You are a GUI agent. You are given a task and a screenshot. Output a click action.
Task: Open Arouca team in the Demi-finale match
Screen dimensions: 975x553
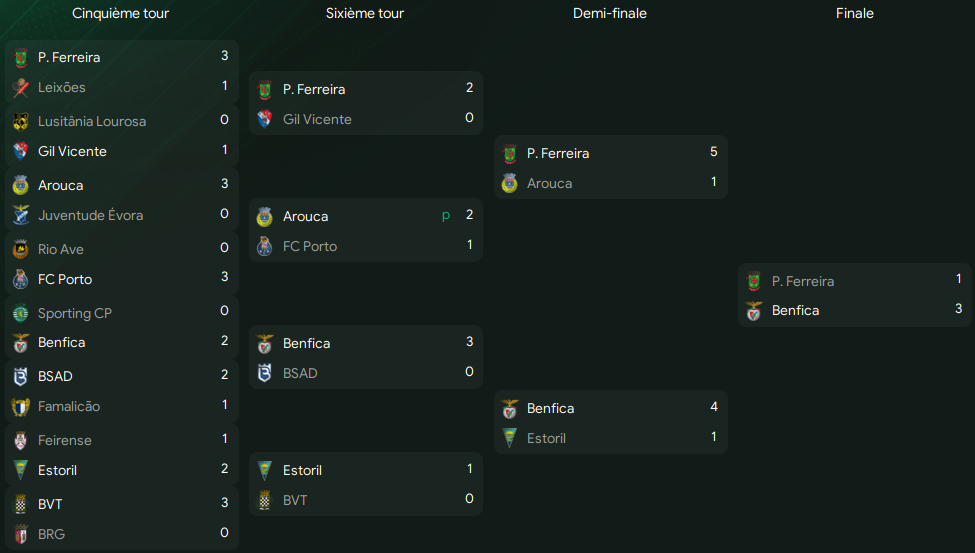coord(549,184)
